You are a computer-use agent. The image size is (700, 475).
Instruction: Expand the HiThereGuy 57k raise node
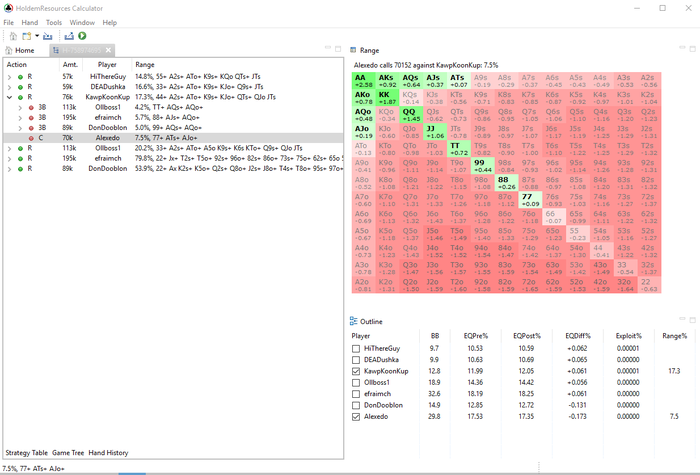(x=9, y=77)
